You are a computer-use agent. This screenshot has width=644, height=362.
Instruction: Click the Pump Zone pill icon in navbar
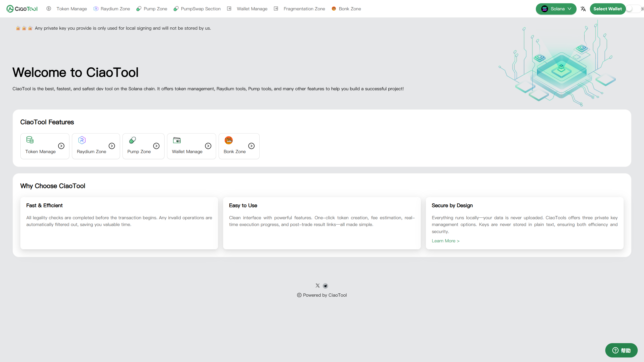click(139, 9)
